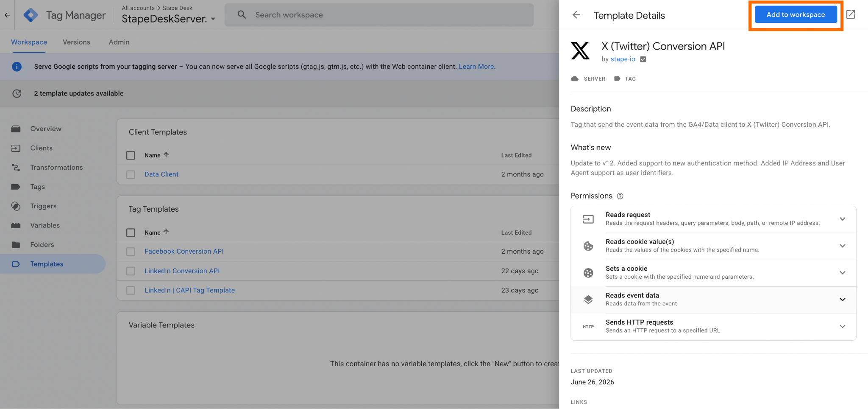Expand the Reads request permission chevron
The height and width of the screenshot is (409, 868).
(843, 219)
